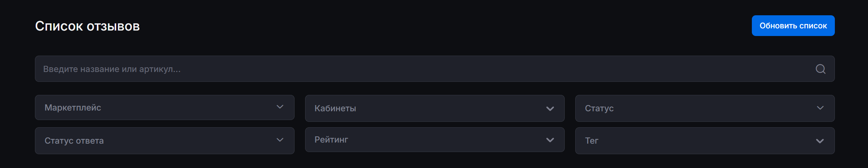Click the Тег chevron arrow
Screen dimensions: 868x168
pyautogui.click(x=820, y=141)
